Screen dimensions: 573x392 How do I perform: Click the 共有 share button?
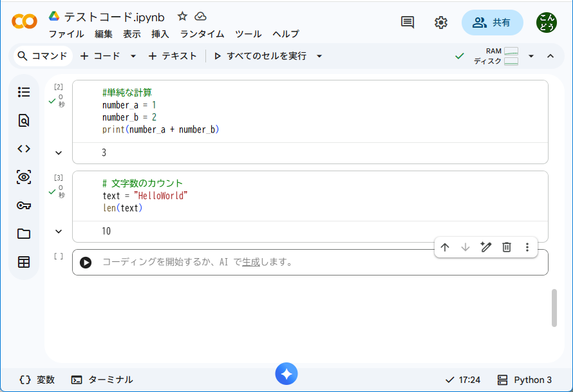(493, 23)
